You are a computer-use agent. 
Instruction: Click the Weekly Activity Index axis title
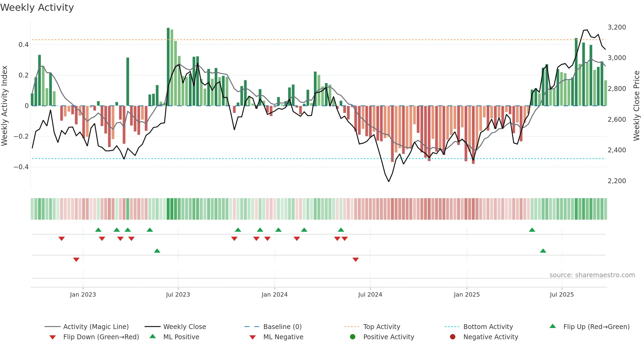[4, 106]
